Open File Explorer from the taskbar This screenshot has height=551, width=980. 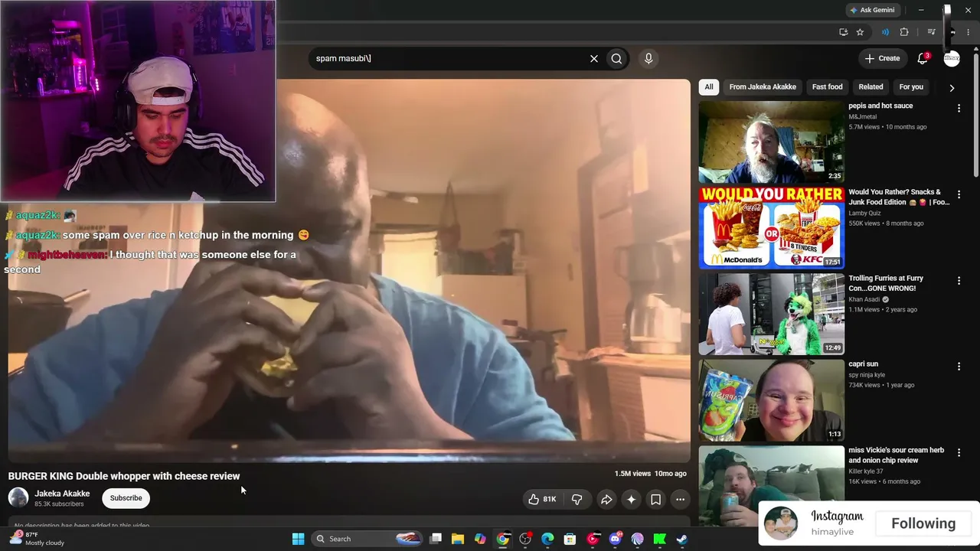(x=458, y=539)
